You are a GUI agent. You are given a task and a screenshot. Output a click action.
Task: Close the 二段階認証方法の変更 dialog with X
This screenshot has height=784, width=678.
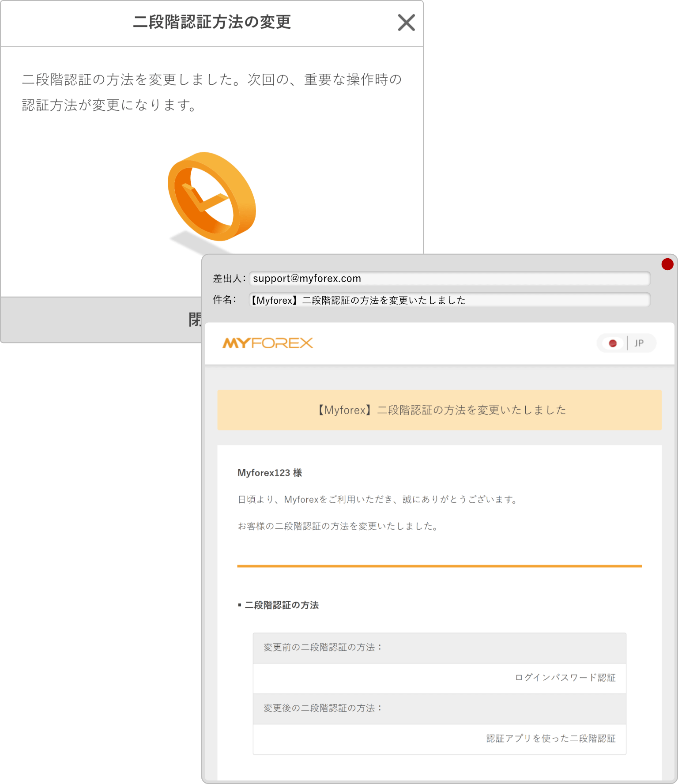pyautogui.click(x=406, y=23)
